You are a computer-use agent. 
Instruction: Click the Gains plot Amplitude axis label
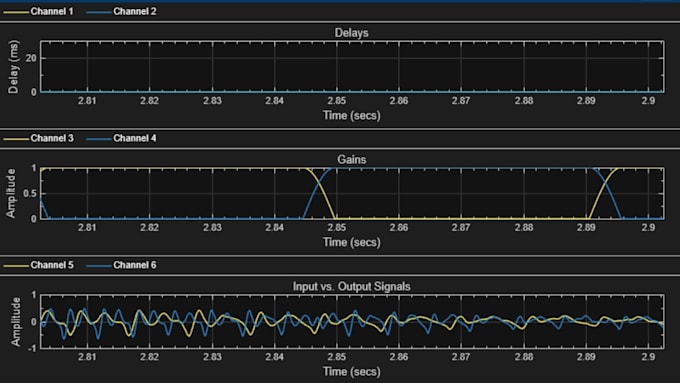[x=11, y=193]
